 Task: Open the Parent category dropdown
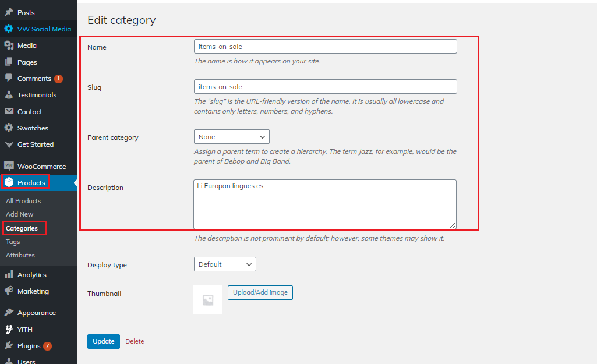point(231,137)
